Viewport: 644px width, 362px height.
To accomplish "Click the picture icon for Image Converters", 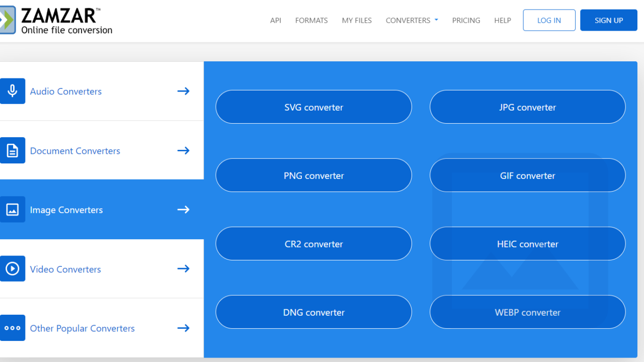I will (13, 209).
